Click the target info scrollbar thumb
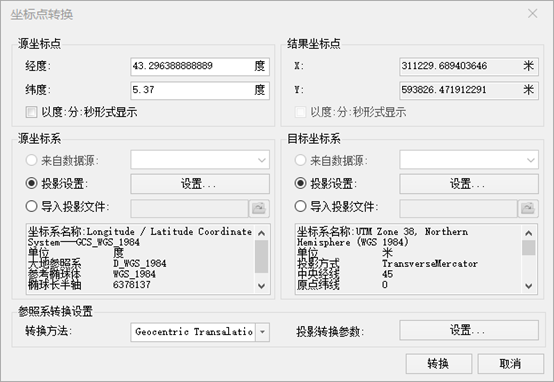The height and width of the screenshot is (382, 554). 529,247
